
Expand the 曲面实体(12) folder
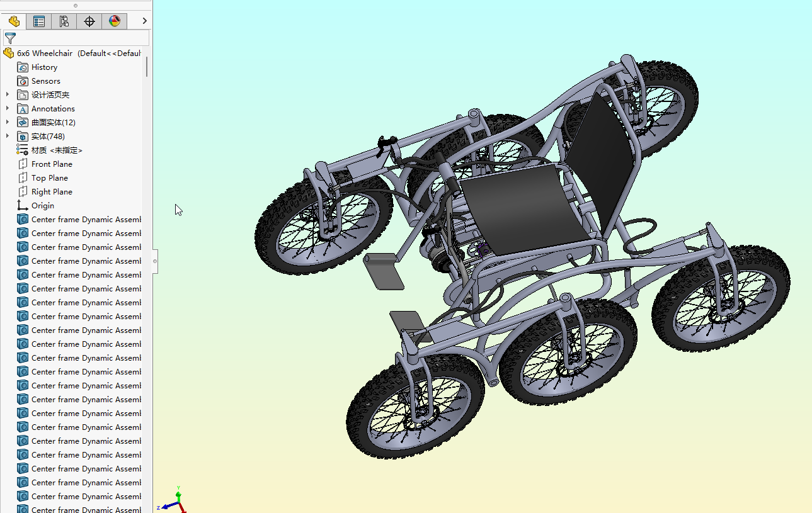point(8,123)
